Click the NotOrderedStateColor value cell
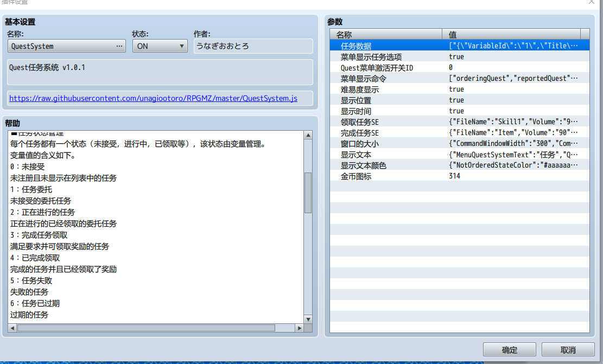This screenshot has width=603, height=364. (513, 165)
